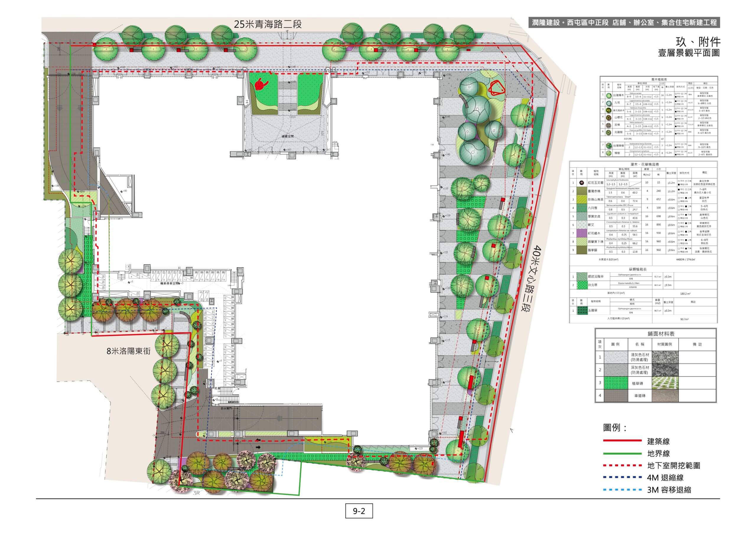
Task: Click the 台灣欒樹 tree legend icon
Action: (x=609, y=145)
